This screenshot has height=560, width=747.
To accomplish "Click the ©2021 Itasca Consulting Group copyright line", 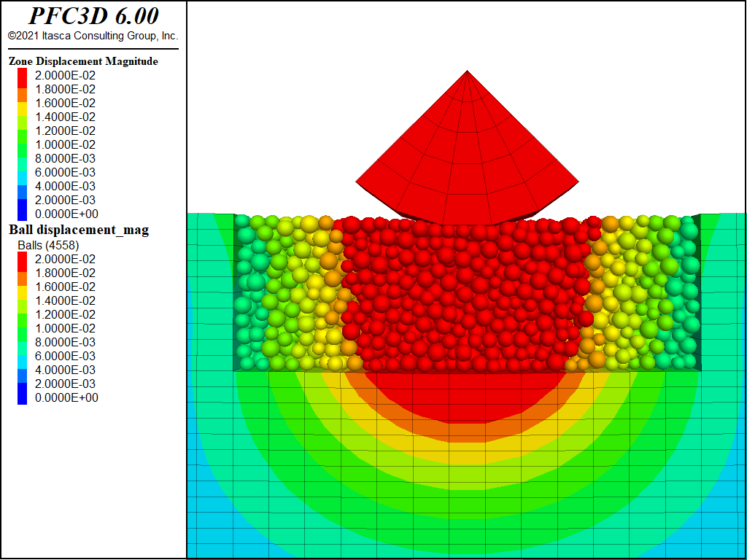I will pyautogui.click(x=93, y=36).
